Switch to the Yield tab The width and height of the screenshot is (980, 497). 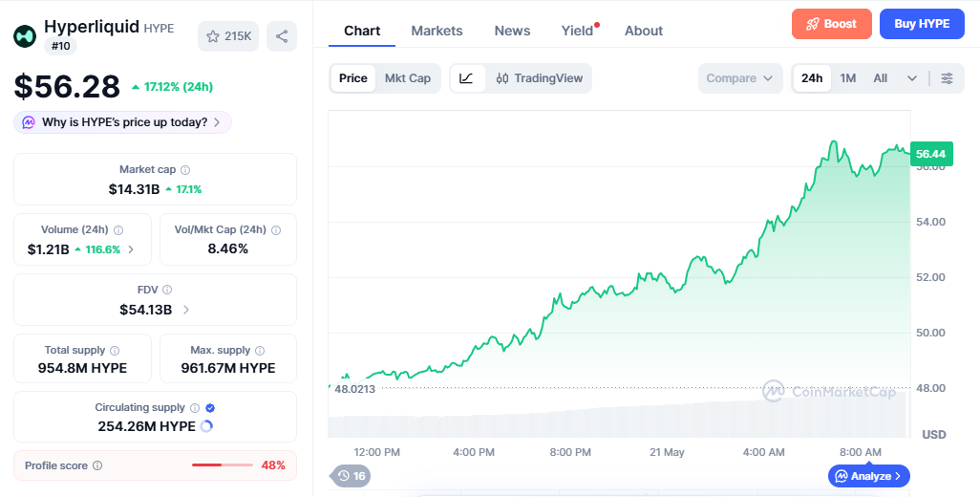pos(577,31)
